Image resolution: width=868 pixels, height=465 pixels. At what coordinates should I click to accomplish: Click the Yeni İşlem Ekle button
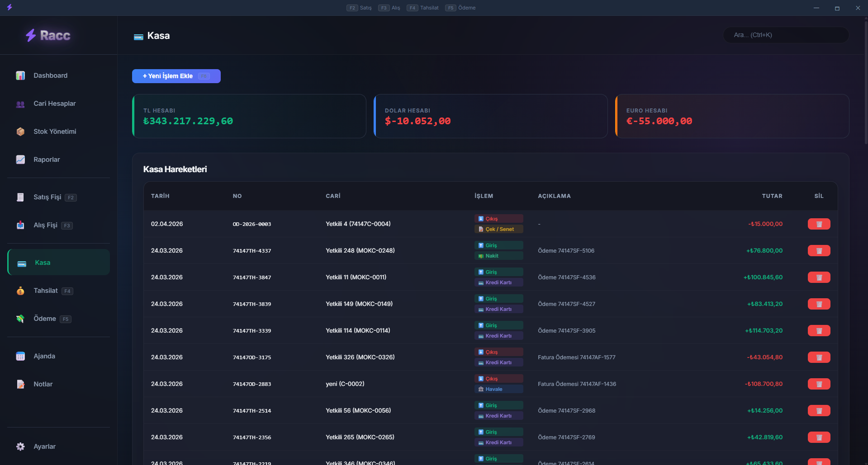(x=176, y=76)
